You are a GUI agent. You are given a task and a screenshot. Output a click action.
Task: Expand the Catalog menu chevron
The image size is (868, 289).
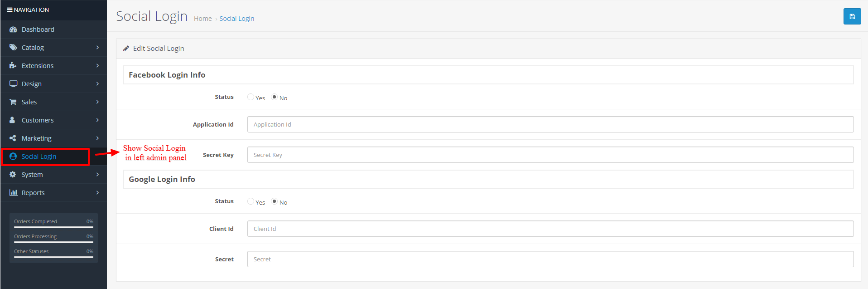click(97, 48)
